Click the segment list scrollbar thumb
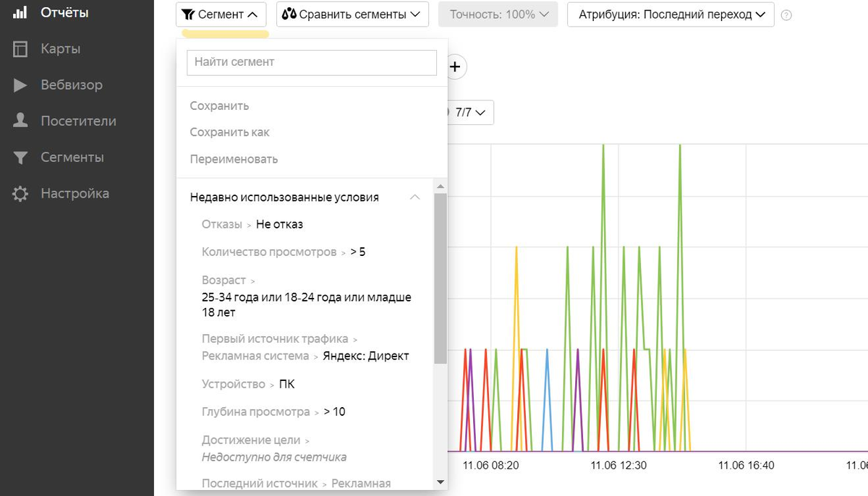 coord(441,278)
